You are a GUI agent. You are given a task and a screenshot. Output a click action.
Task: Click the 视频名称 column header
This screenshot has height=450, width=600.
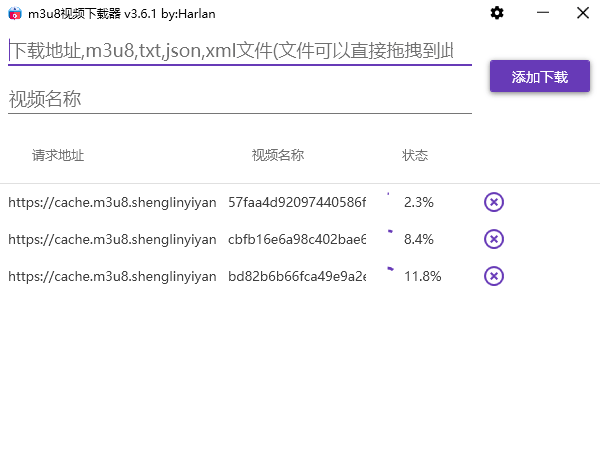pos(278,155)
